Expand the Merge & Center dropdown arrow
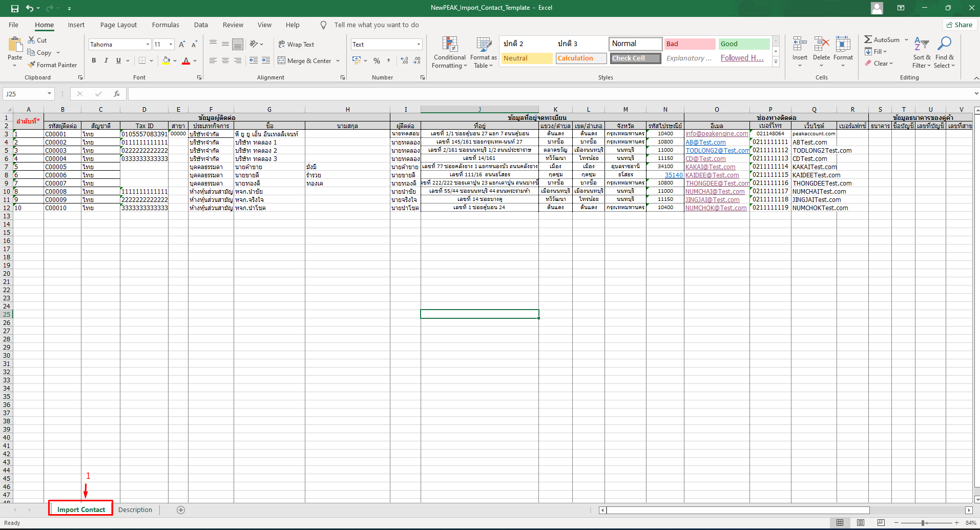The height and width of the screenshot is (530, 980). 338,61
